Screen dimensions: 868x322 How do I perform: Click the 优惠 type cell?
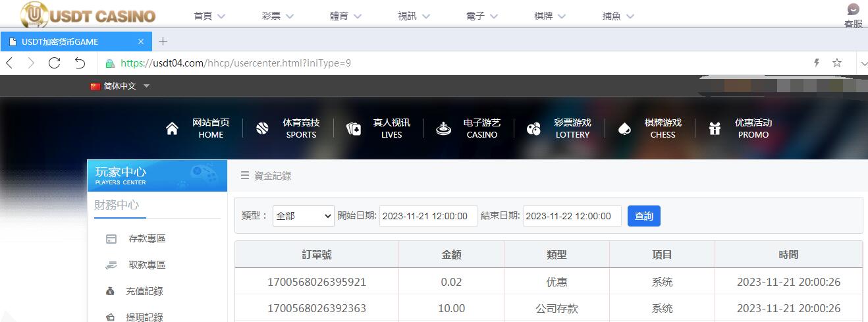coord(557,282)
